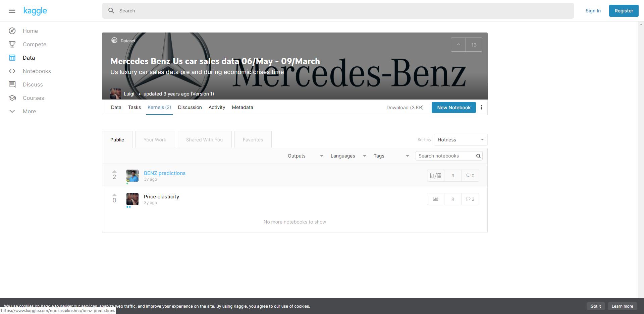Viewport: 644px width, 314px height.
Task: Click the Price elasticity author avatar
Action: click(132, 199)
